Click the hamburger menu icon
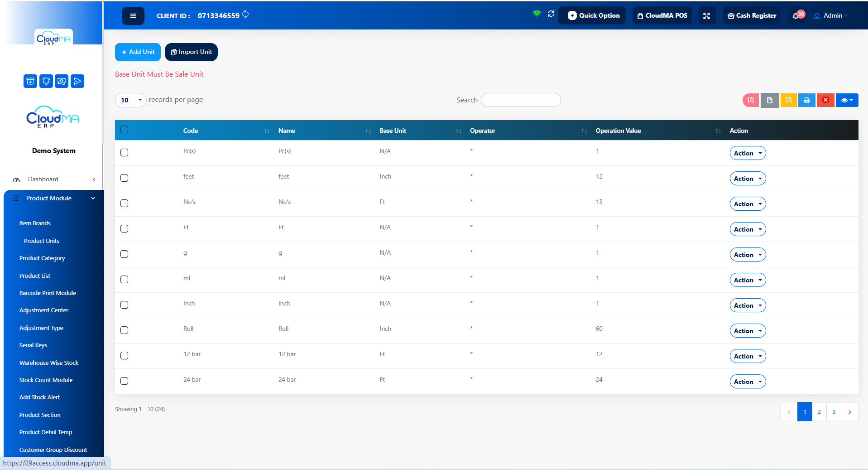This screenshot has height=470, width=868. tap(133, 16)
